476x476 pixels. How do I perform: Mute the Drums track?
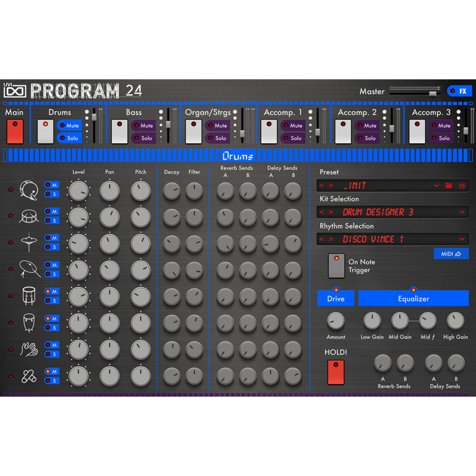pyautogui.click(x=69, y=125)
